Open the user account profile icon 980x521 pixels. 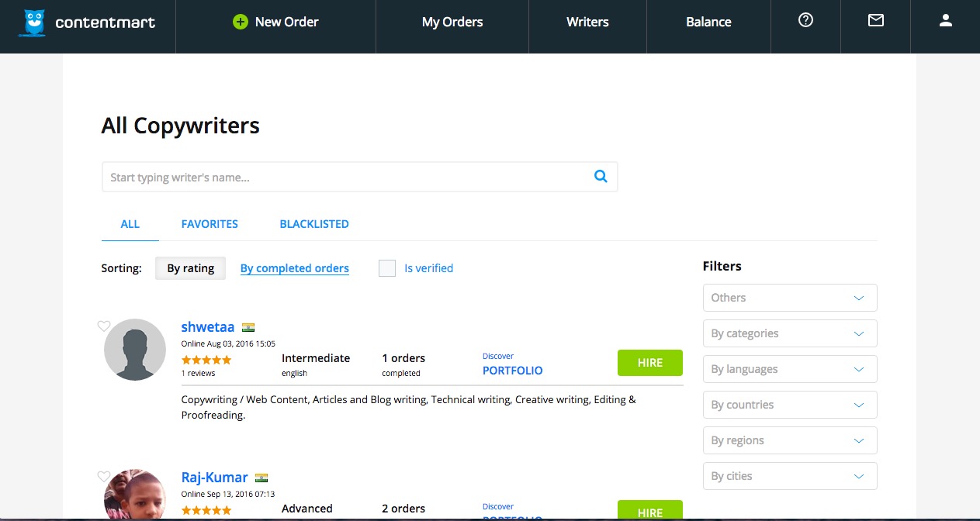point(945,21)
